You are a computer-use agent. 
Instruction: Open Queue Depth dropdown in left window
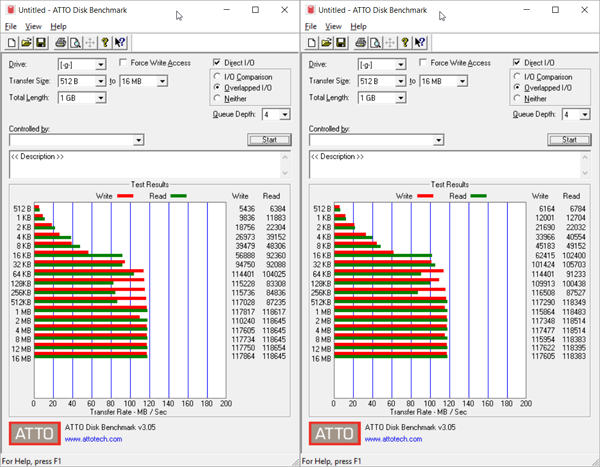pyautogui.click(x=284, y=114)
